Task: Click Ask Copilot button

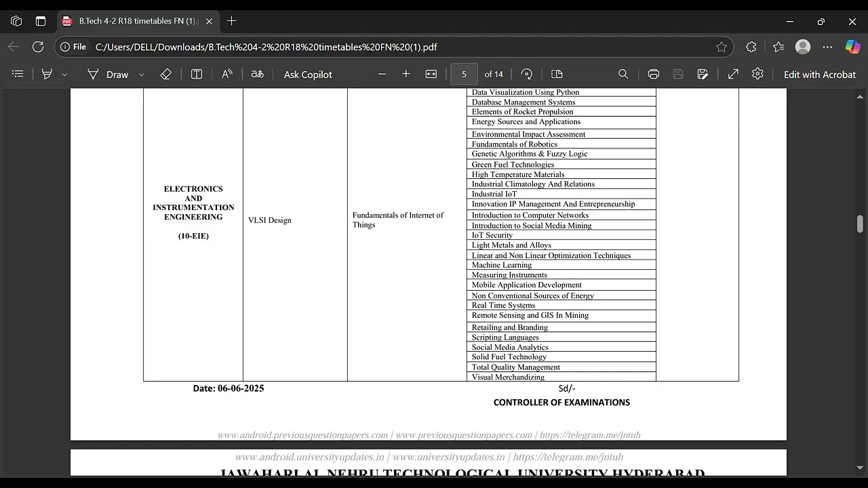Action: pyautogui.click(x=308, y=75)
